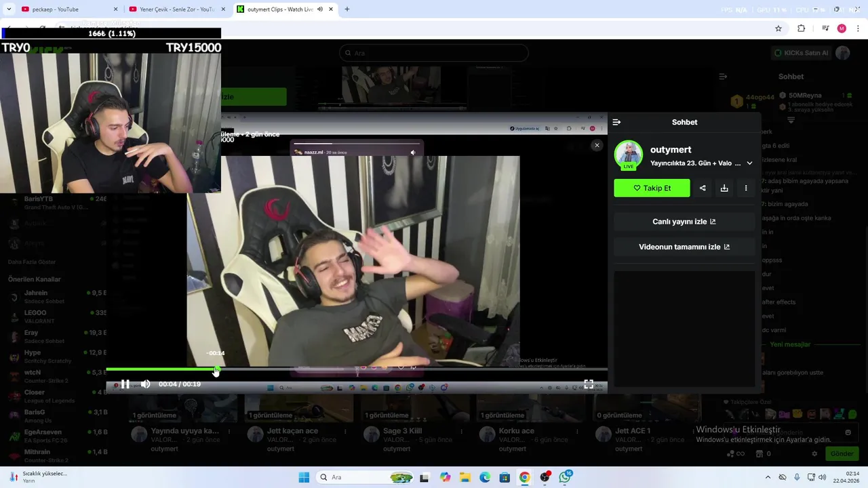
Task: Seek the green clip progress bar
Action: (x=357, y=369)
